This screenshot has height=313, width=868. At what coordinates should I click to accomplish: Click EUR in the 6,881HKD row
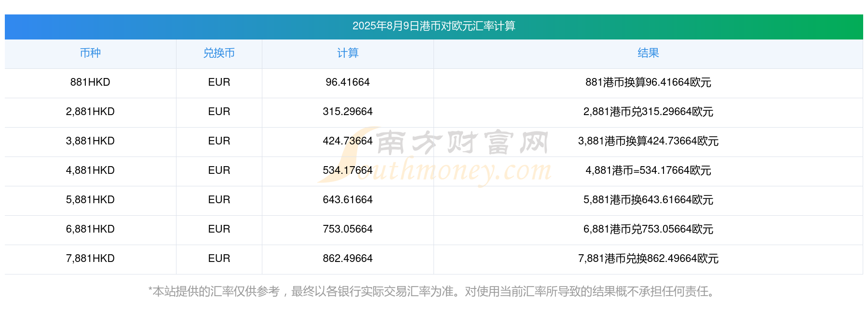(x=219, y=229)
